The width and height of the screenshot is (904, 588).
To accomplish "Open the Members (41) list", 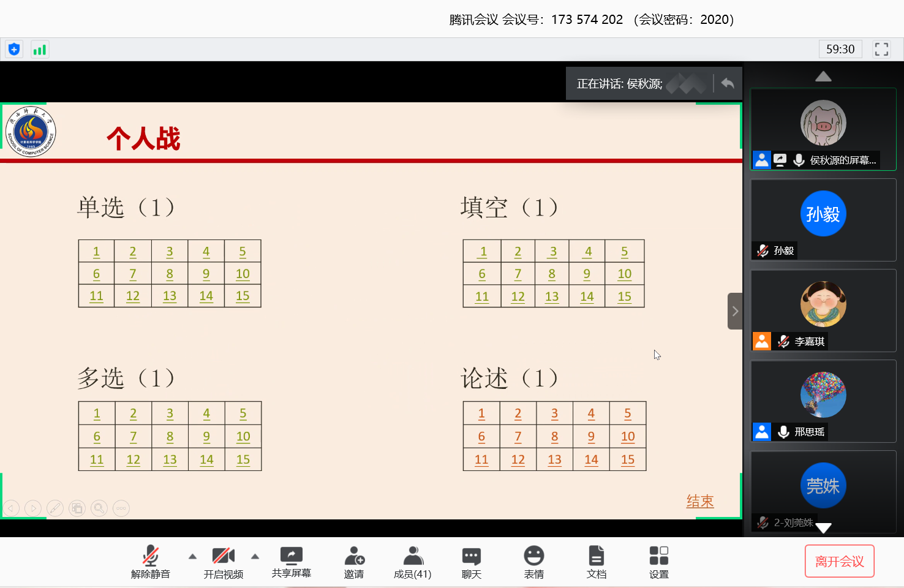I will [x=412, y=562].
